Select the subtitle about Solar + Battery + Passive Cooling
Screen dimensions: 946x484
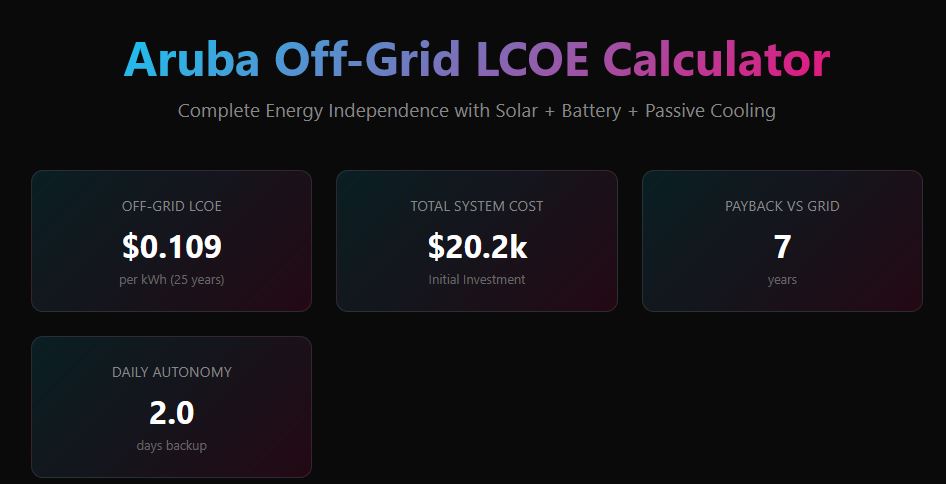477,111
